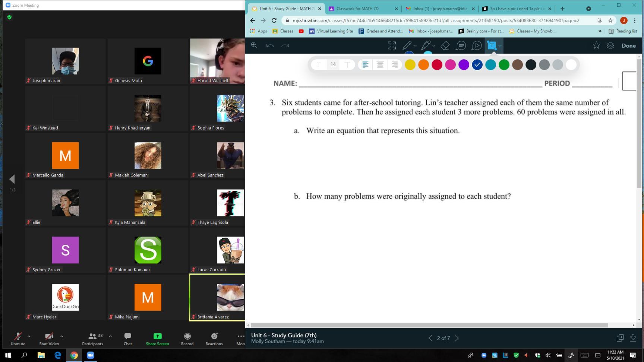Decrease text size with small T

click(319, 65)
